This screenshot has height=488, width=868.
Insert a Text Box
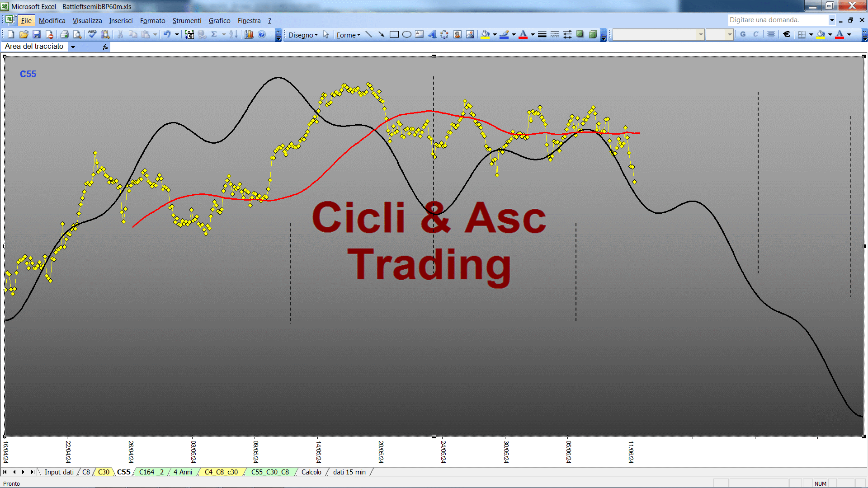tap(420, 34)
